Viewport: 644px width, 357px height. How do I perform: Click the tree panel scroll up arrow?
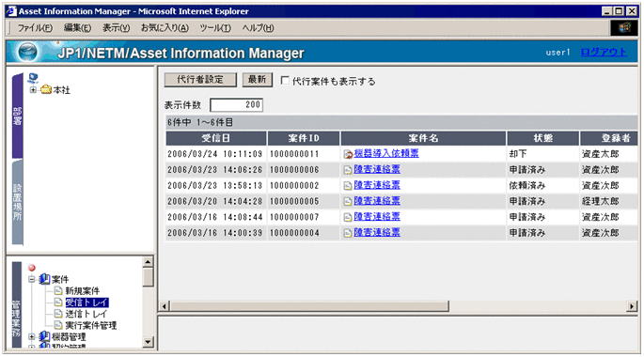[x=148, y=262]
